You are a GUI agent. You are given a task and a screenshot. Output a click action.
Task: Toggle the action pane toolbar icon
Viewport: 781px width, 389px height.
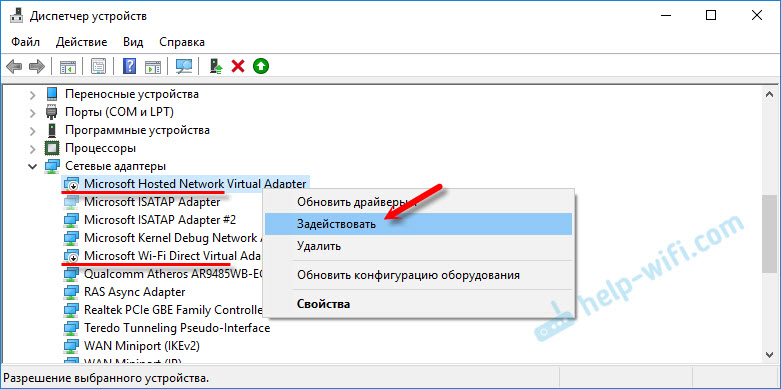pyautogui.click(x=152, y=66)
